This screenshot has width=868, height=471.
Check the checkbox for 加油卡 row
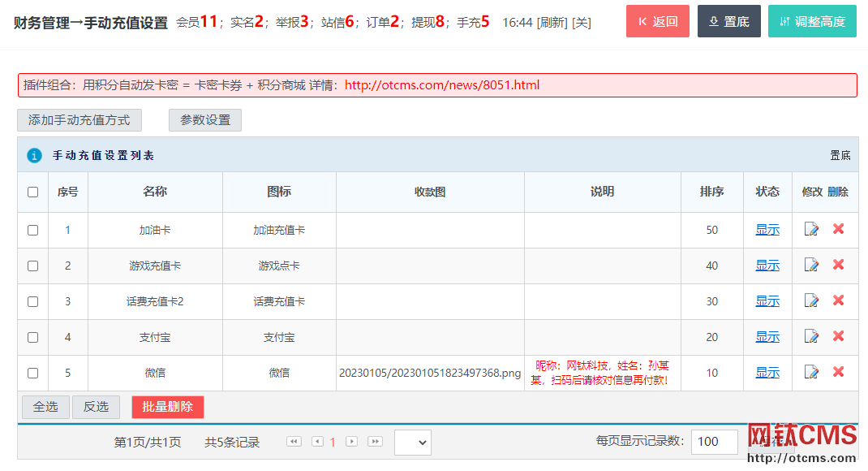point(32,231)
